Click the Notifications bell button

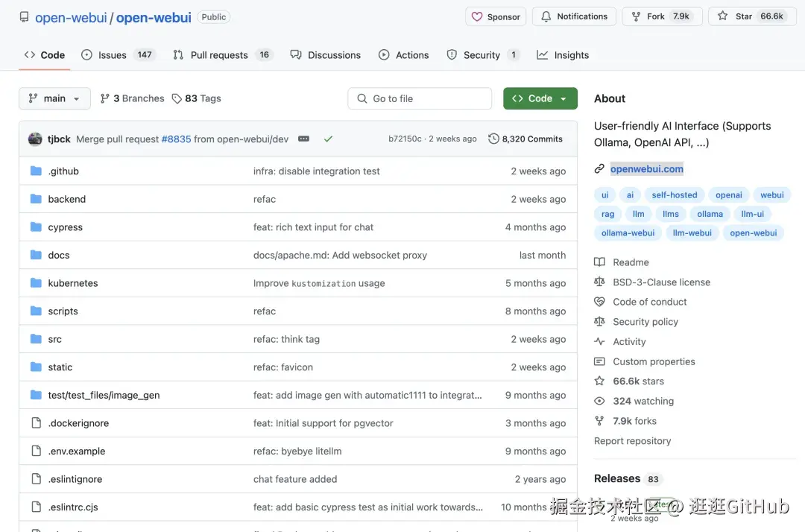574,16
